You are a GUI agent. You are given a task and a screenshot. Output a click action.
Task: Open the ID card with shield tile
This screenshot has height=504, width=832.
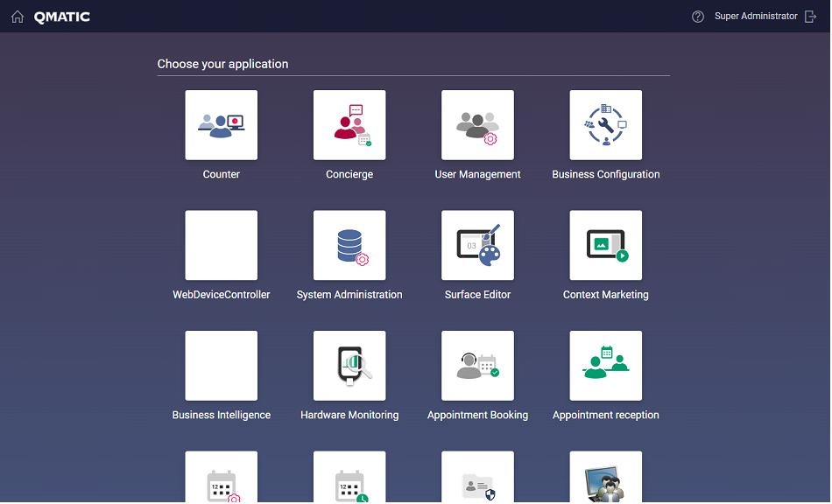(477, 477)
